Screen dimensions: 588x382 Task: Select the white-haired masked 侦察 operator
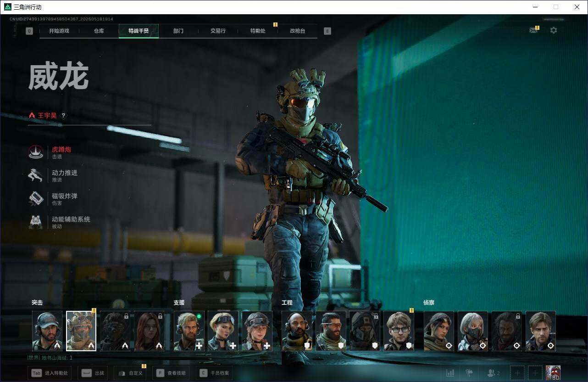473,331
